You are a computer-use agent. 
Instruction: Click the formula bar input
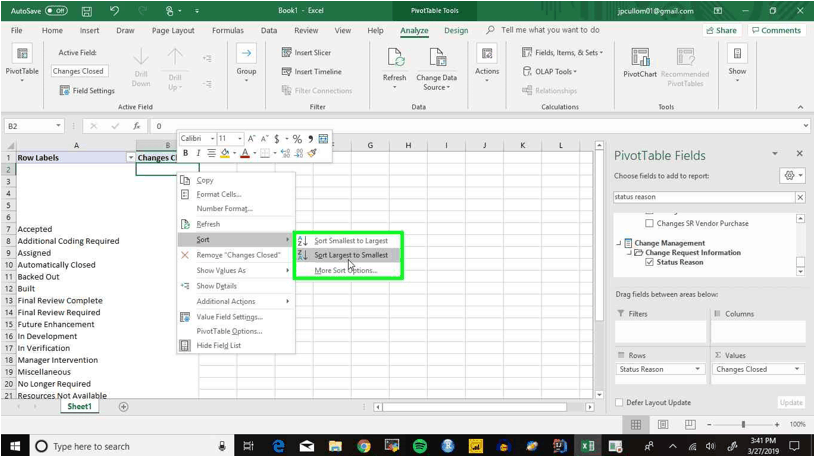click(x=479, y=125)
